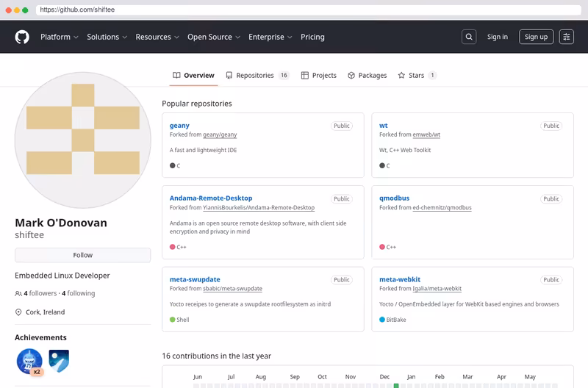The image size is (588, 388).
Task: Click the Embedded Linux Developer bio text
Action: pos(62,276)
